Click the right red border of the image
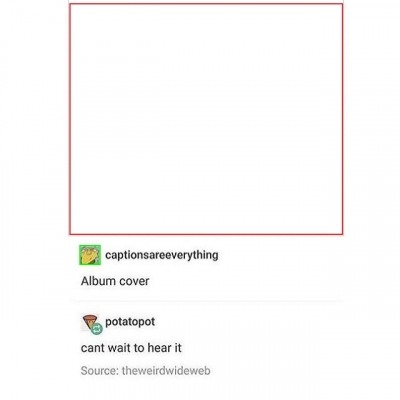The height and width of the screenshot is (400, 400). pyautogui.click(x=342, y=119)
